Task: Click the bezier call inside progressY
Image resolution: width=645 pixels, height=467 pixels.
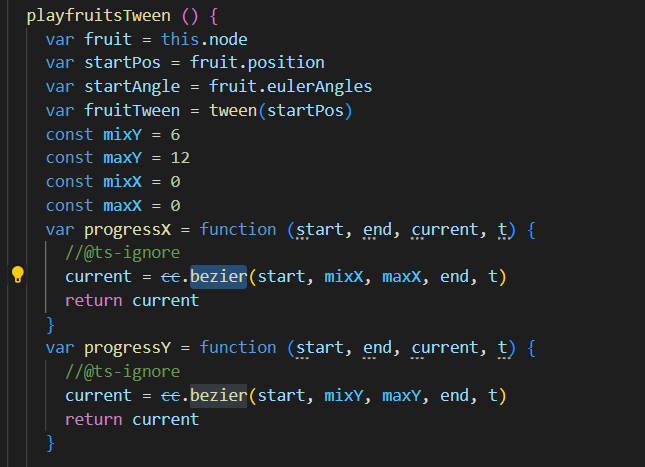Action: (x=218, y=395)
